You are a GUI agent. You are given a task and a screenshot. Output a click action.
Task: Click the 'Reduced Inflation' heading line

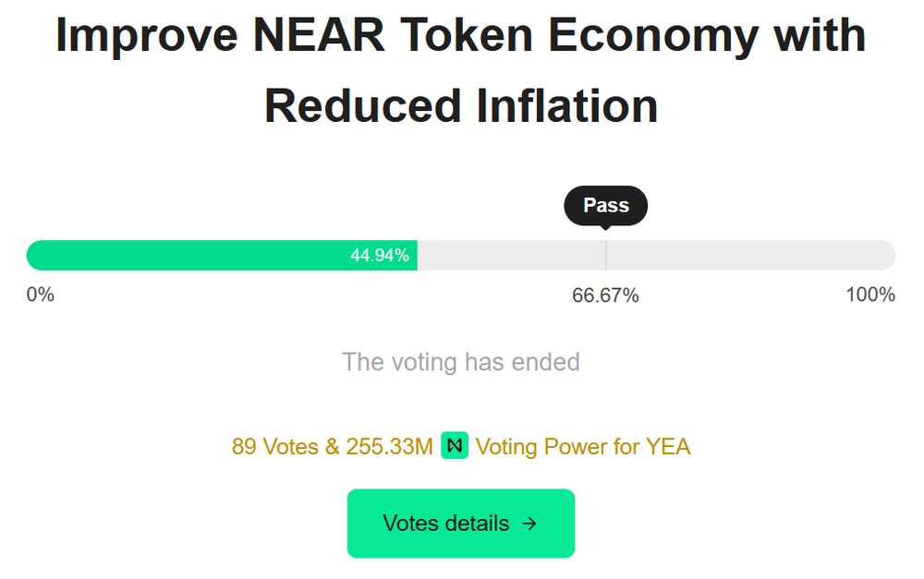pyautogui.click(x=461, y=105)
